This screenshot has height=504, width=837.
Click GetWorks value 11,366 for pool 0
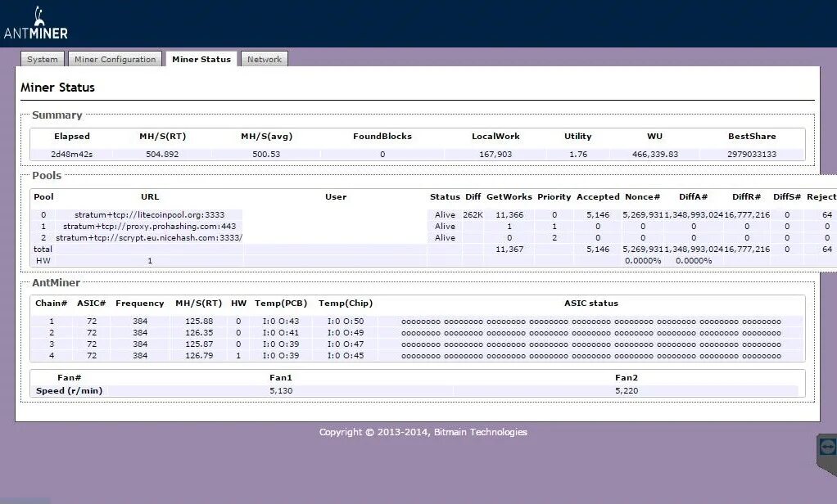(x=509, y=215)
